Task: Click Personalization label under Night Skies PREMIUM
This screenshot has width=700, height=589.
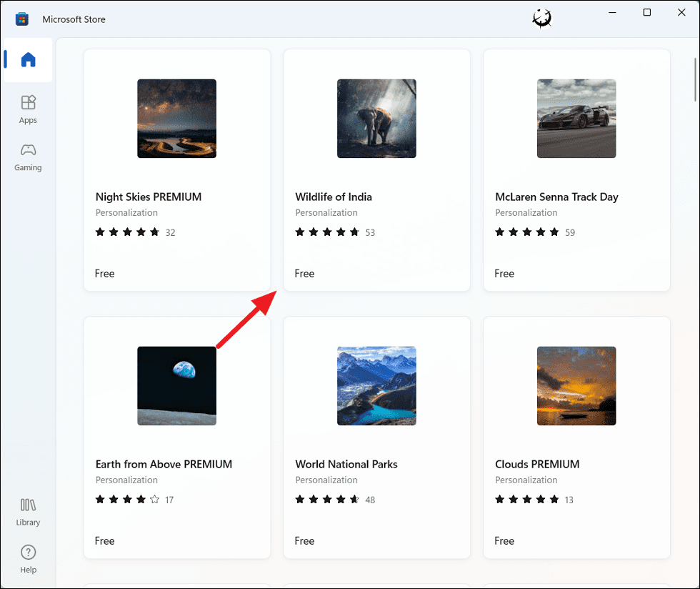Action: pyautogui.click(x=126, y=213)
